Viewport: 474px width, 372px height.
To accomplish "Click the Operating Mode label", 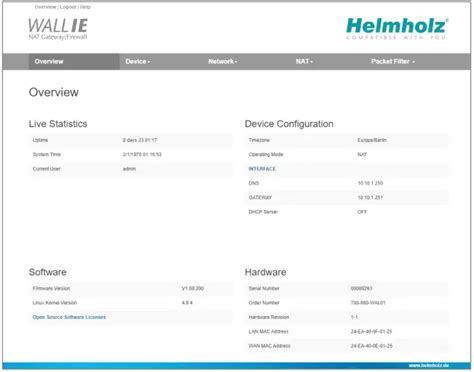I will 266,155.
